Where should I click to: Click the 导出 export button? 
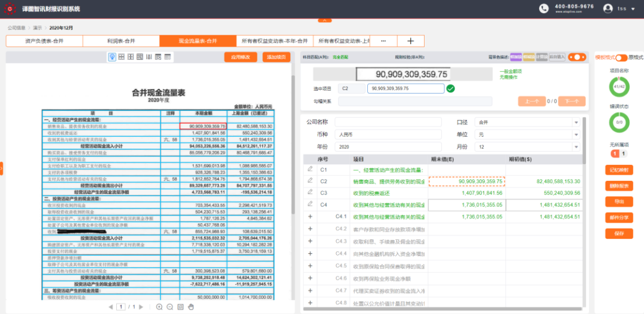619,201
